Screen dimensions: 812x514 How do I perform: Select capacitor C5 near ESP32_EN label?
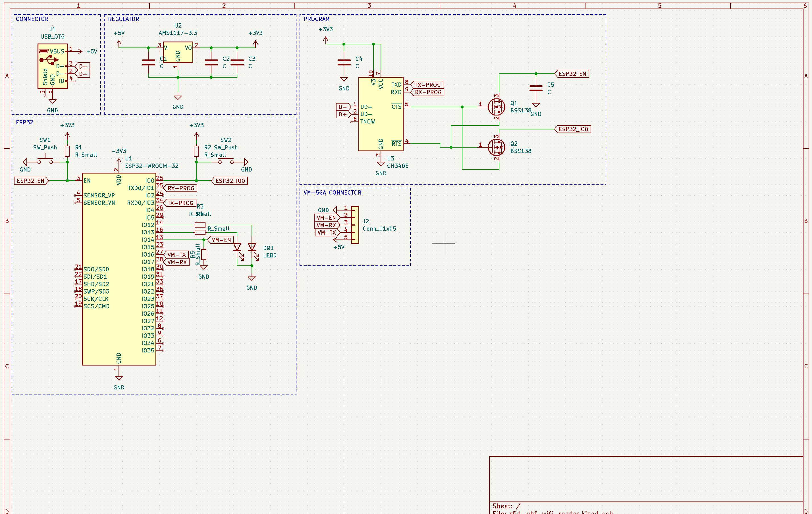tap(536, 88)
